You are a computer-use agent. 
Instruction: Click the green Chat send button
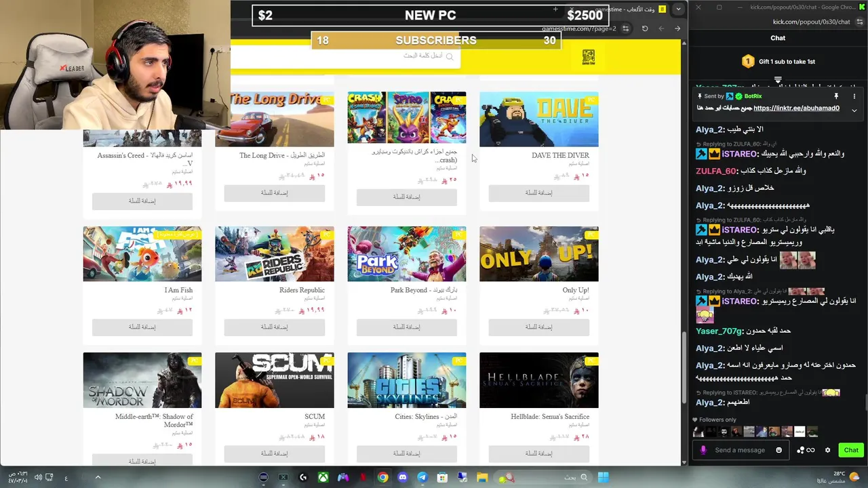(x=851, y=450)
